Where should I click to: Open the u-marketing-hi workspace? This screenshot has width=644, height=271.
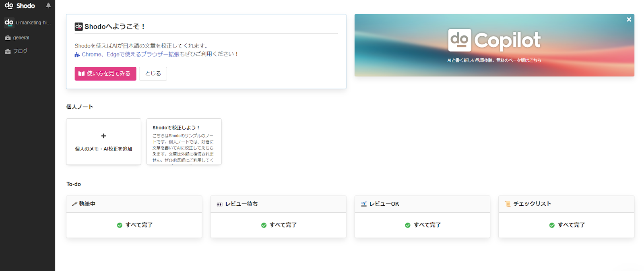click(27, 23)
